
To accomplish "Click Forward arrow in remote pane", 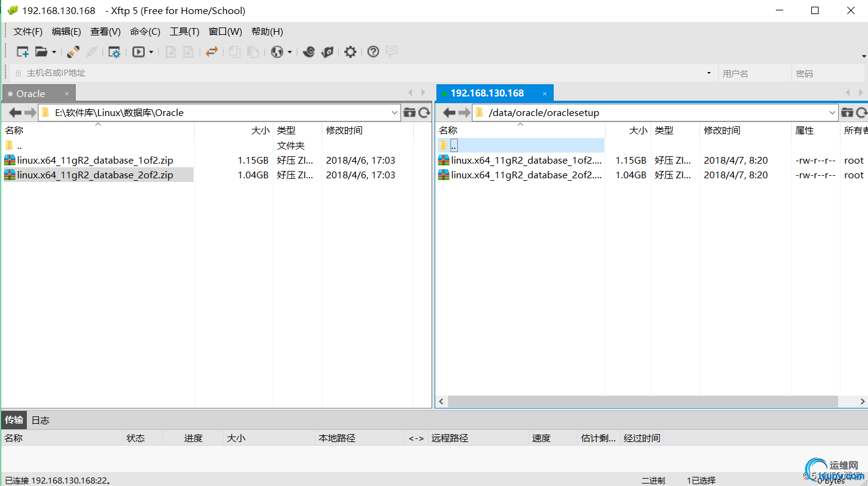I will click(x=465, y=112).
